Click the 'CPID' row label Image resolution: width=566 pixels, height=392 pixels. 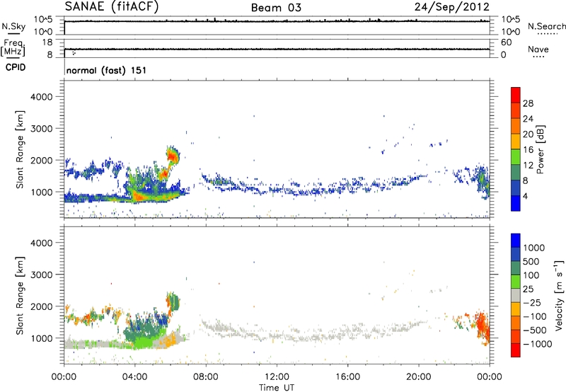click(x=16, y=67)
